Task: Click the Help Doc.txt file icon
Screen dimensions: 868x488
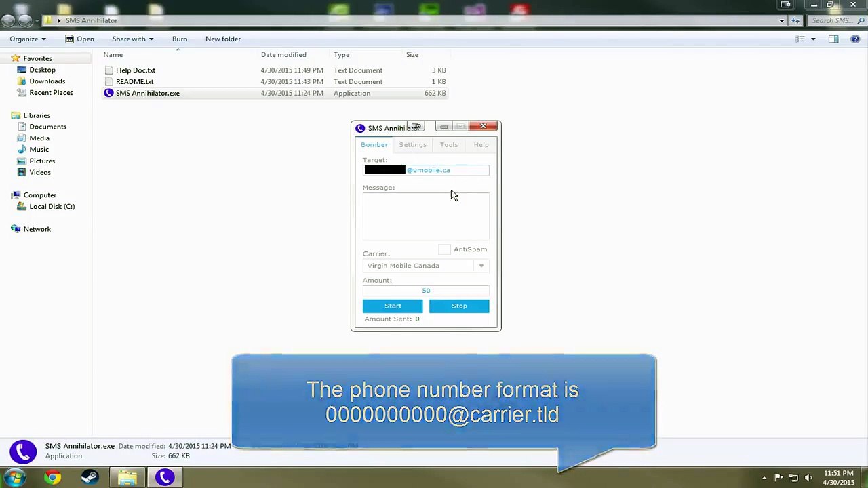Action: [108, 70]
